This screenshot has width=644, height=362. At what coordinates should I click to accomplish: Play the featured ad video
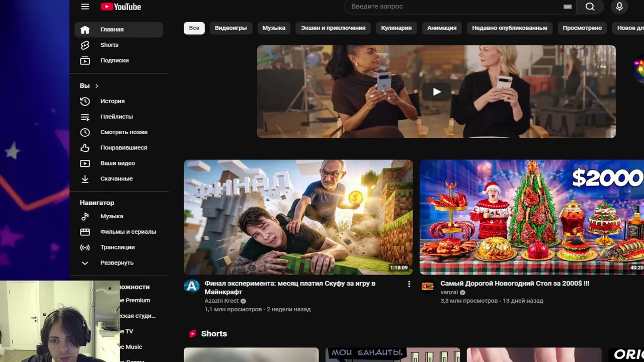(x=436, y=92)
